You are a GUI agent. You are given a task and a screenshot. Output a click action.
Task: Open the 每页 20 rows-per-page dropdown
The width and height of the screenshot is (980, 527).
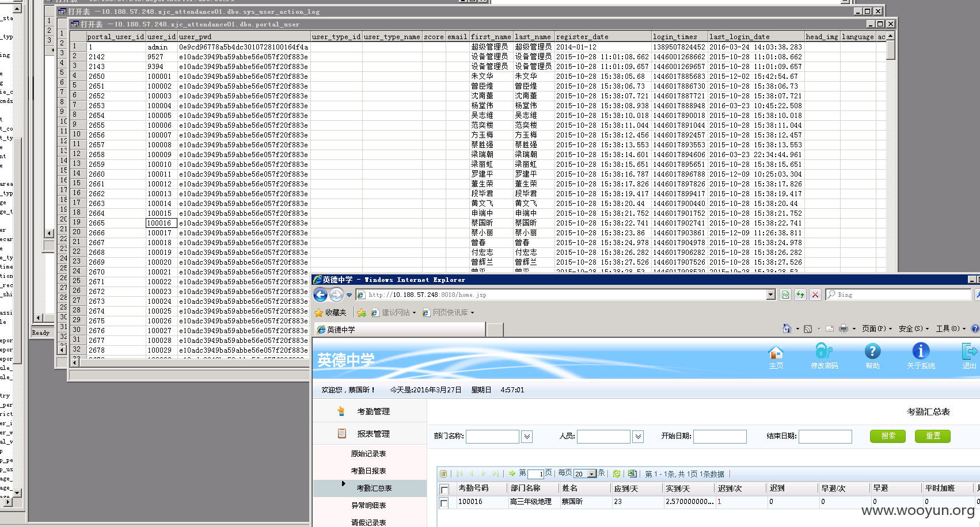[x=585, y=474]
